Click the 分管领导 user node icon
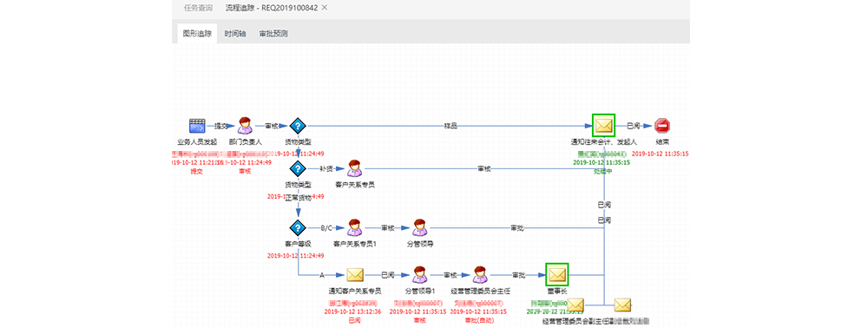The image size is (868, 328). pyautogui.click(x=420, y=227)
